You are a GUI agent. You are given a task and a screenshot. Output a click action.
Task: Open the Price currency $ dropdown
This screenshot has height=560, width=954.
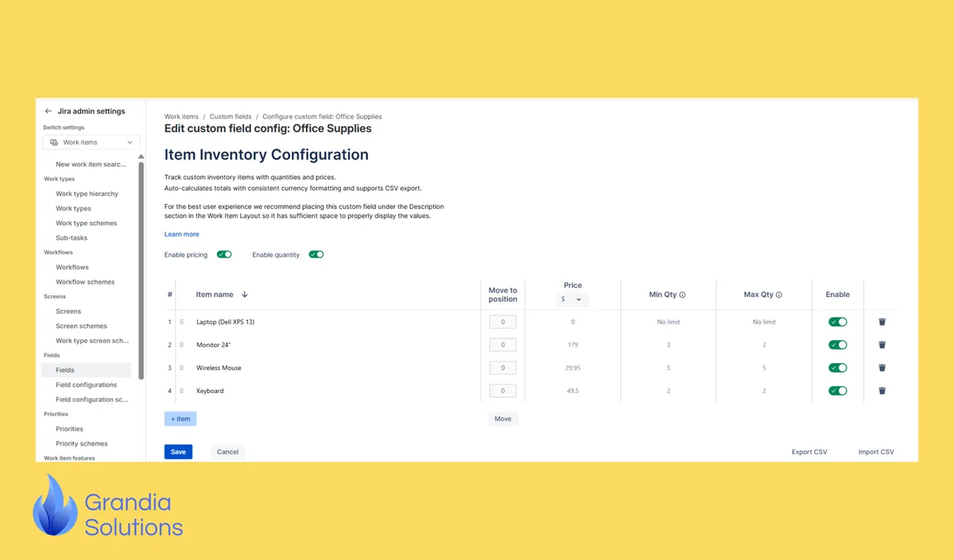click(x=572, y=299)
